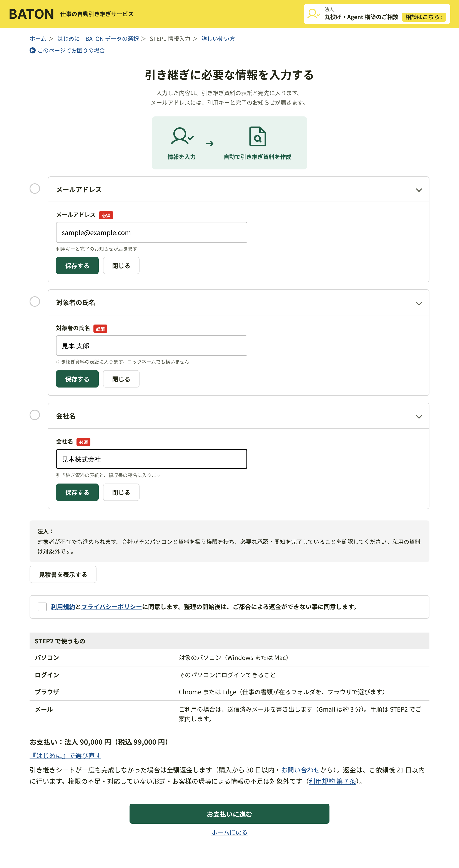The width and height of the screenshot is (459, 868).
Task: Click the person-check icon in the header banner
Action: point(314,14)
